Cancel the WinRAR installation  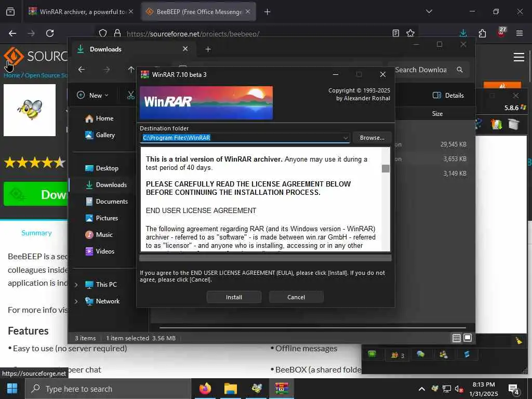coord(296,297)
